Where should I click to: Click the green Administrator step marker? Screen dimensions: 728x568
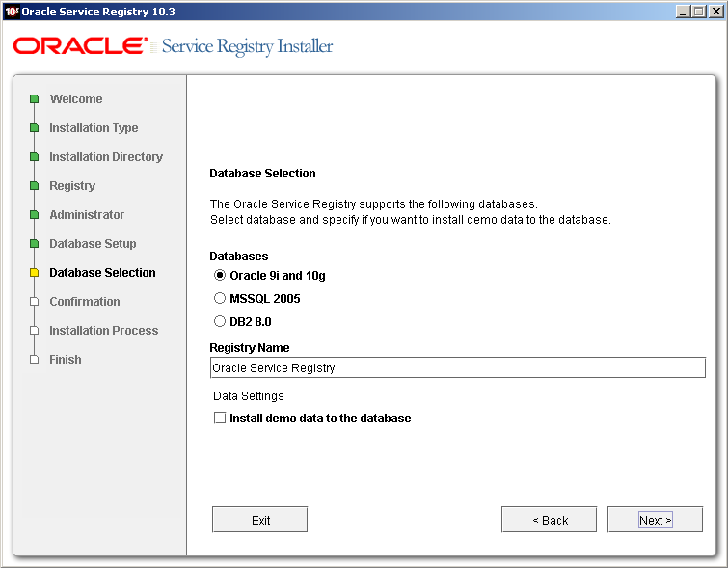click(34, 215)
